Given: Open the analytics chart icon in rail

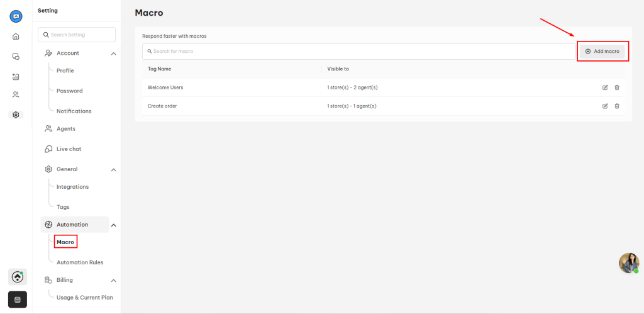Looking at the screenshot, I should (x=16, y=76).
